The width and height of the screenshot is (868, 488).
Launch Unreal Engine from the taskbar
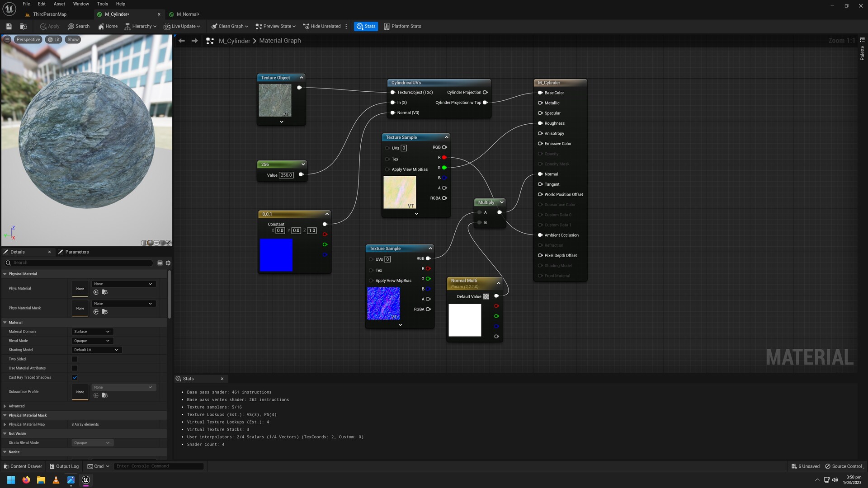tap(85, 480)
